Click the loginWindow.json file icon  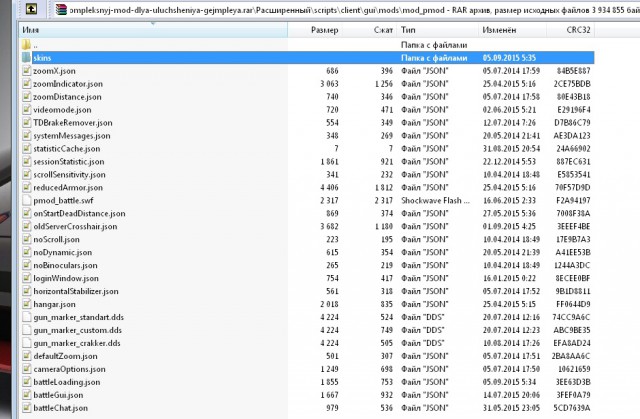tap(27, 278)
